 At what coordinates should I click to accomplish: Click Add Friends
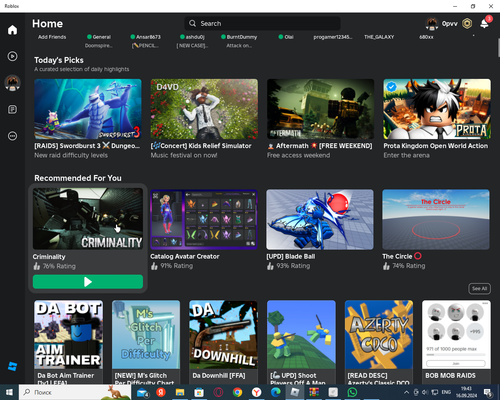52,37
